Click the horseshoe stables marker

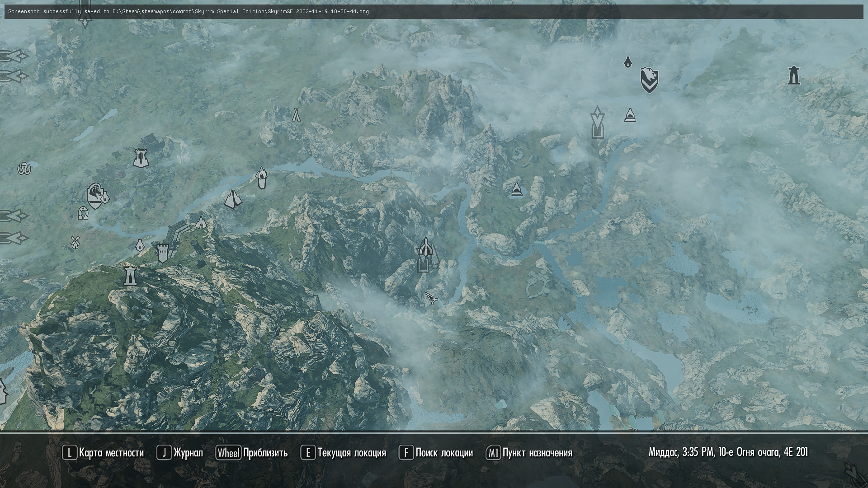pyautogui.click(x=83, y=213)
